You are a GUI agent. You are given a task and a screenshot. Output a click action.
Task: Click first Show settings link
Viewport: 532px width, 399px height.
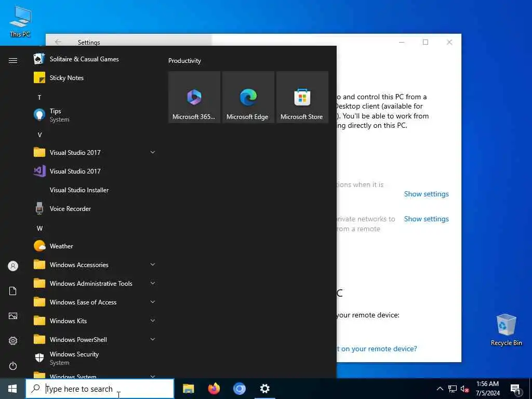point(426,194)
